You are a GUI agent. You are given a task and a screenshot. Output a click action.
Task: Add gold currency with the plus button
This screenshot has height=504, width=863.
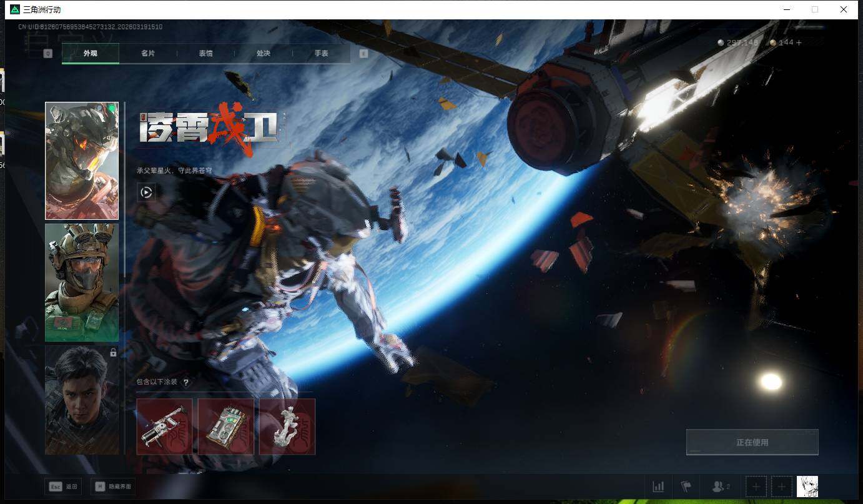point(799,42)
